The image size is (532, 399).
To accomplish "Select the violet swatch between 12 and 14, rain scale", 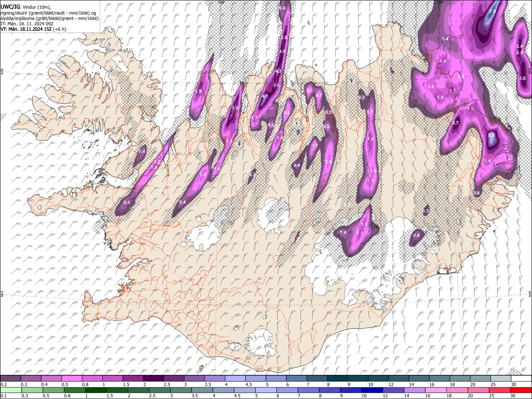I will tap(393, 390).
